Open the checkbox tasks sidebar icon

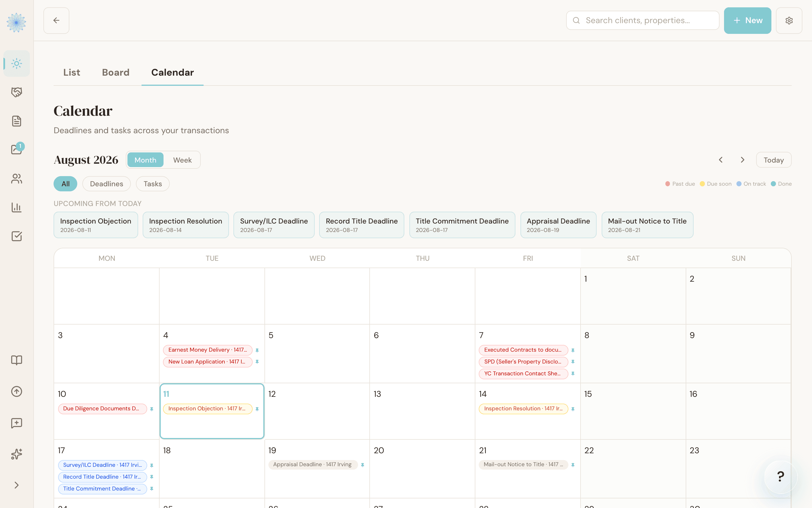click(x=16, y=236)
